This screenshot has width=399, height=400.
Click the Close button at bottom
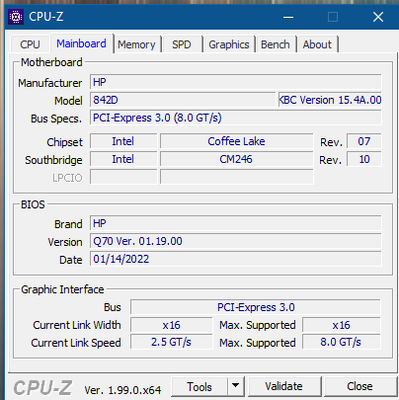(x=360, y=386)
